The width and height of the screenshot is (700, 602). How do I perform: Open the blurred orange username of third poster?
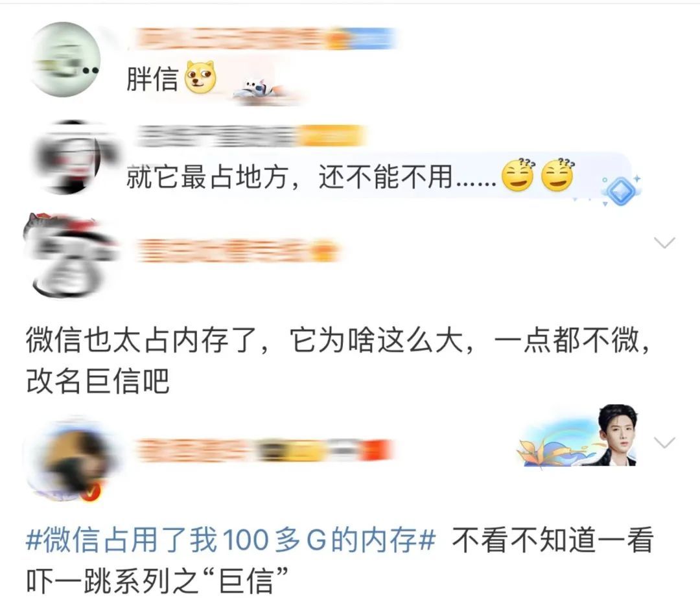[237, 251]
